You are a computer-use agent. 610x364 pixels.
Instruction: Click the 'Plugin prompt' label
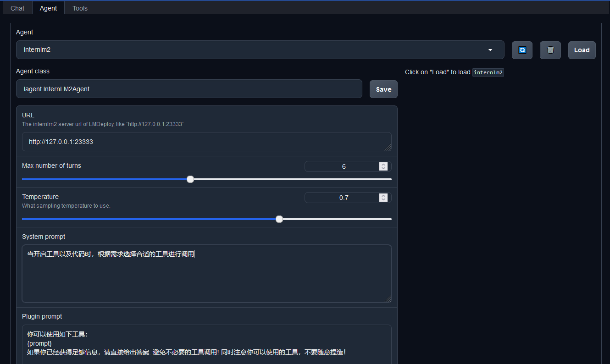pyautogui.click(x=42, y=316)
